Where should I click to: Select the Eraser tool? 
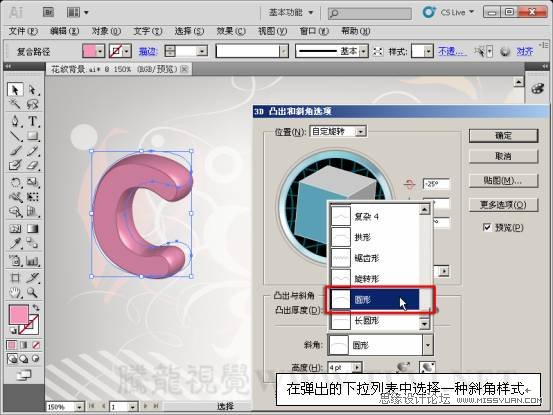32,165
